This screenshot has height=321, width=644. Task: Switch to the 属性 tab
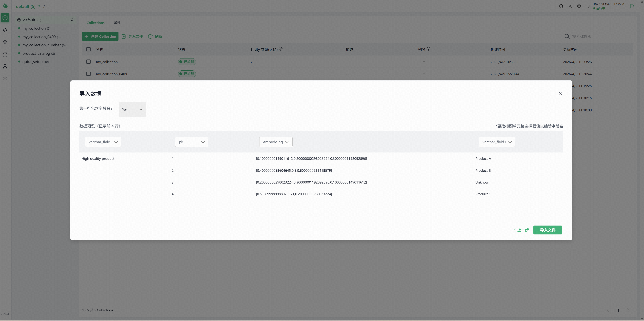point(117,23)
